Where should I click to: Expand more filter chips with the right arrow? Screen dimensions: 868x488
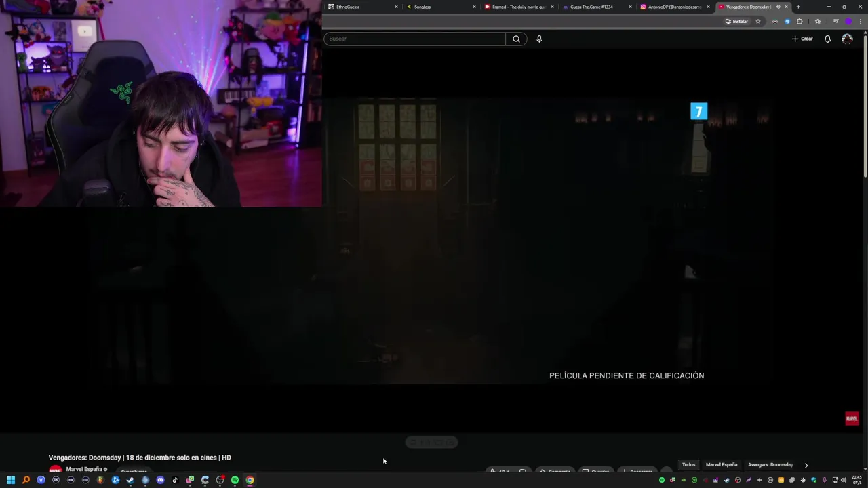pyautogui.click(x=806, y=465)
